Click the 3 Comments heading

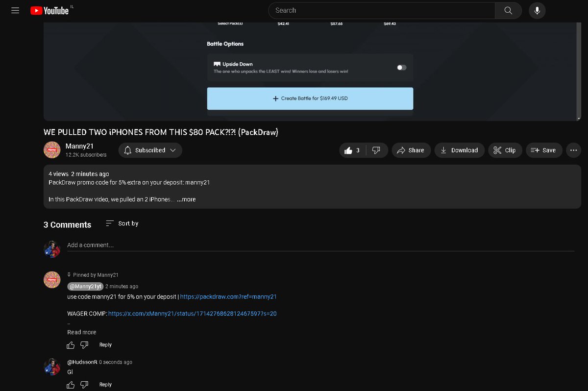pos(68,225)
